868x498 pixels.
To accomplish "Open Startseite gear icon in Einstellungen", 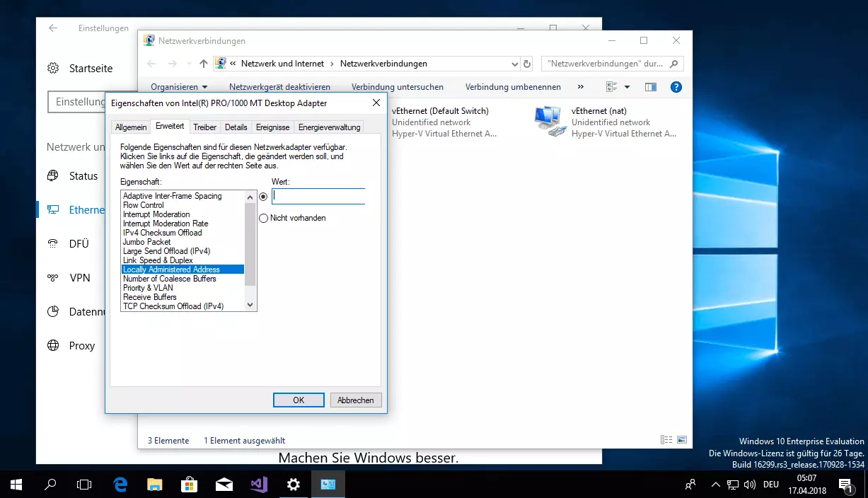I will (53, 69).
